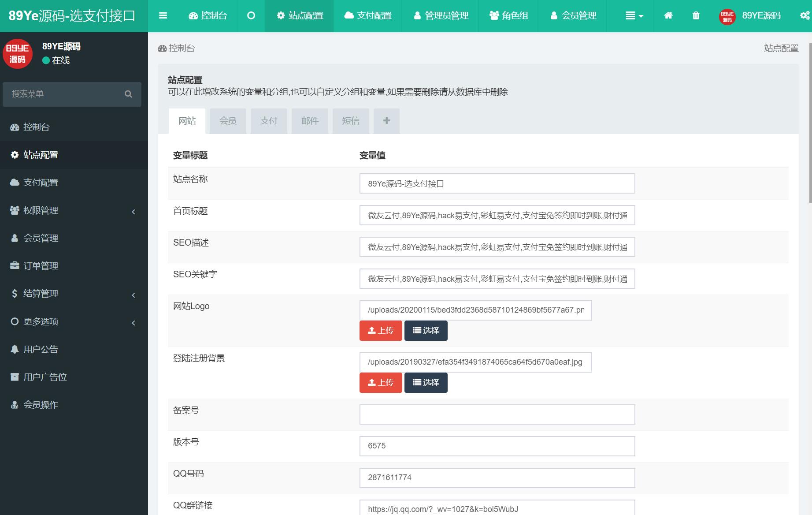Open 订单管理 in sidebar menu
This screenshot has height=515, width=812.
coord(74,266)
